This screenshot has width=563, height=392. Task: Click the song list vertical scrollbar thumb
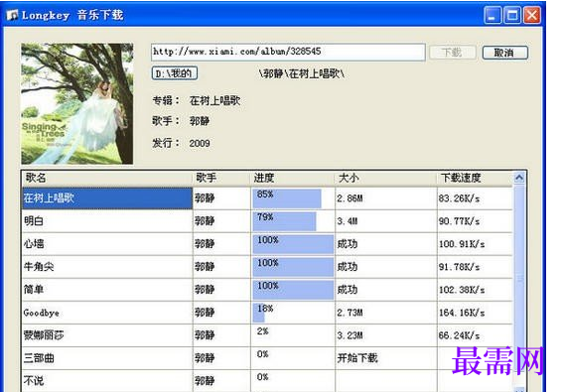(x=519, y=277)
